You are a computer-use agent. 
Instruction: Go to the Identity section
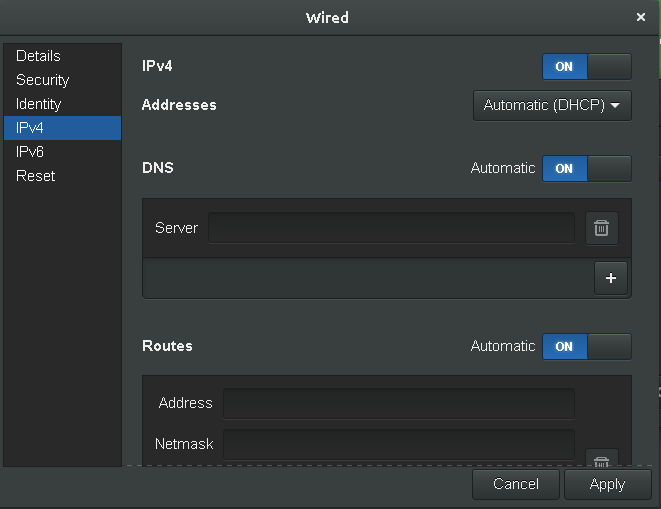click(38, 104)
